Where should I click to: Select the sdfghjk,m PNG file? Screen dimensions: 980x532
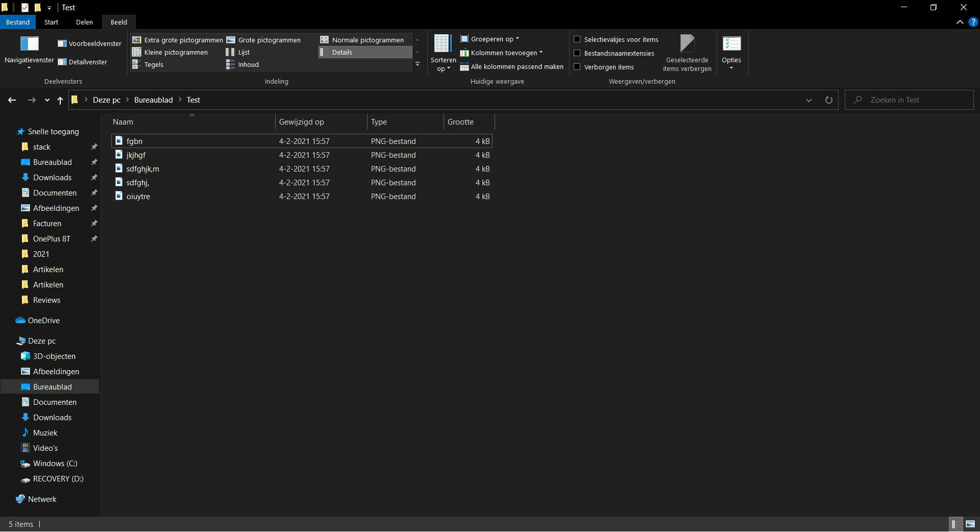pyautogui.click(x=302, y=168)
